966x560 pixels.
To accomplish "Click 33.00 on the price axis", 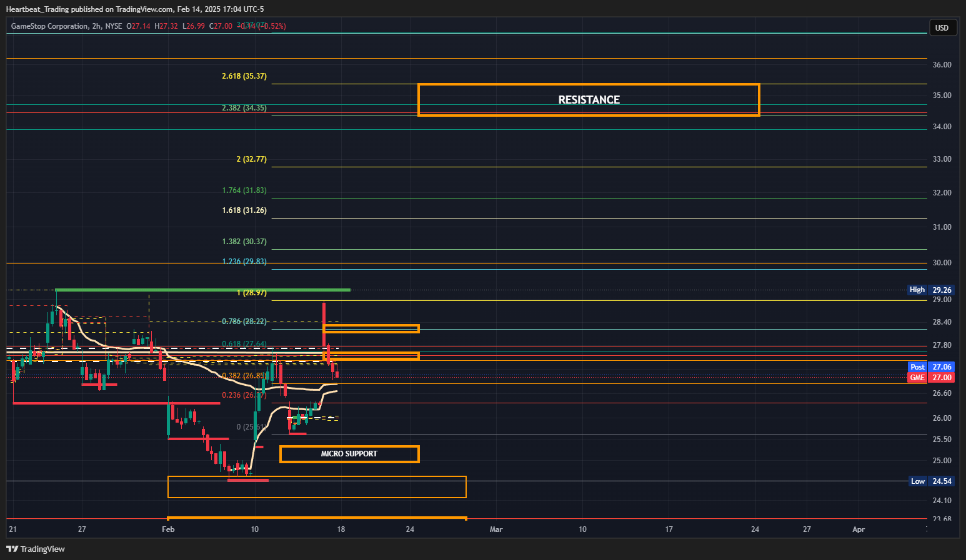I will 942,159.
